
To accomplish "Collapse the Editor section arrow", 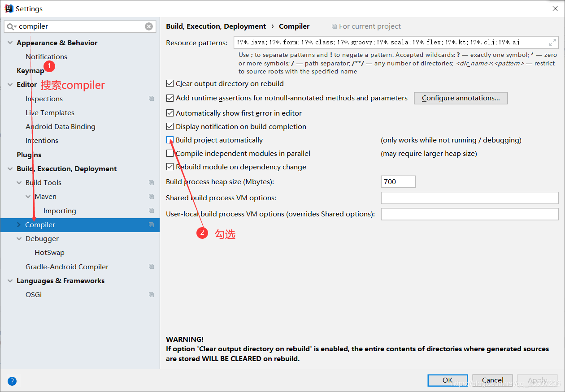I will pos(10,84).
